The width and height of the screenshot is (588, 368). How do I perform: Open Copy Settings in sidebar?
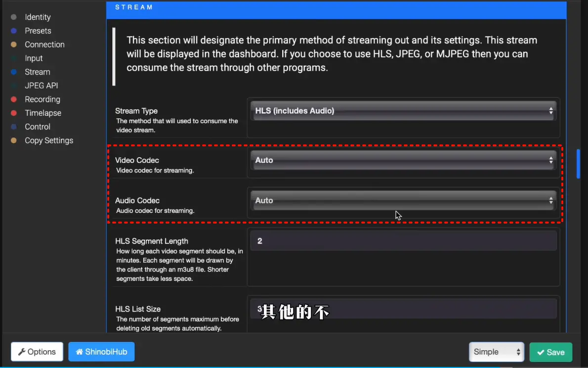pyautogui.click(x=49, y=140)
